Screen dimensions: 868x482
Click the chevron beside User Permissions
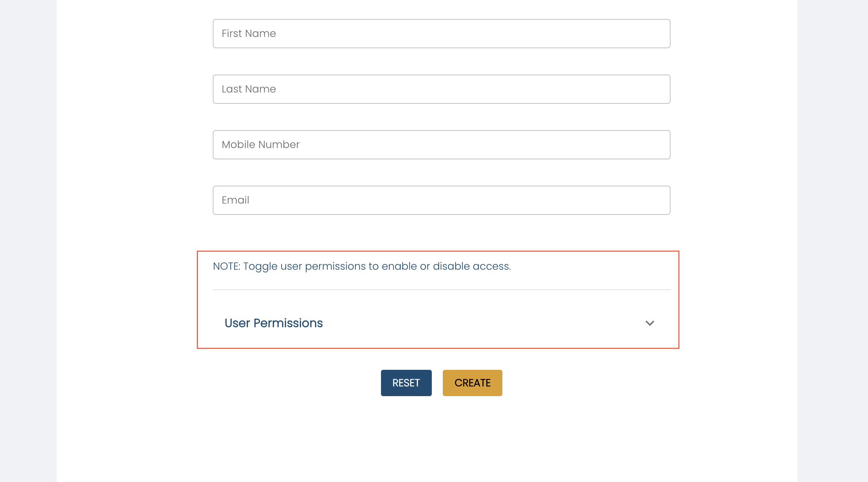point(649,323)
